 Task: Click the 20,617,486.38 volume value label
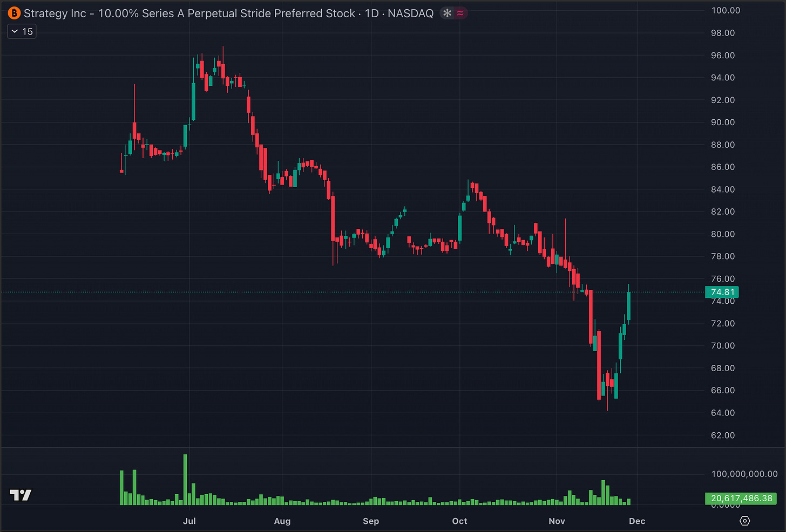pyautogui.click(x=741, y=498)
